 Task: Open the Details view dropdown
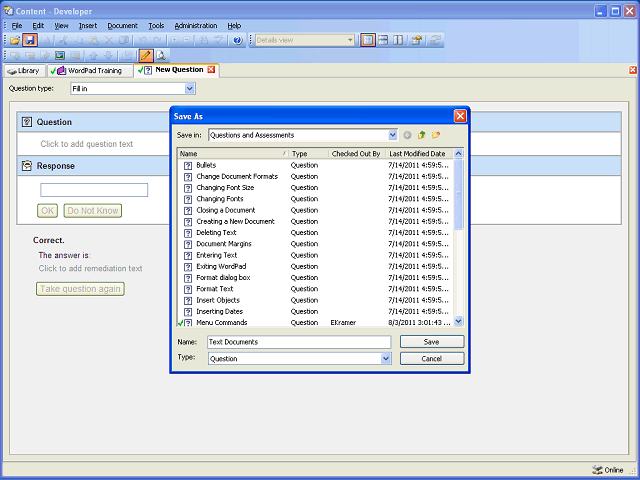pyautogui.click(x=350, y=40)
